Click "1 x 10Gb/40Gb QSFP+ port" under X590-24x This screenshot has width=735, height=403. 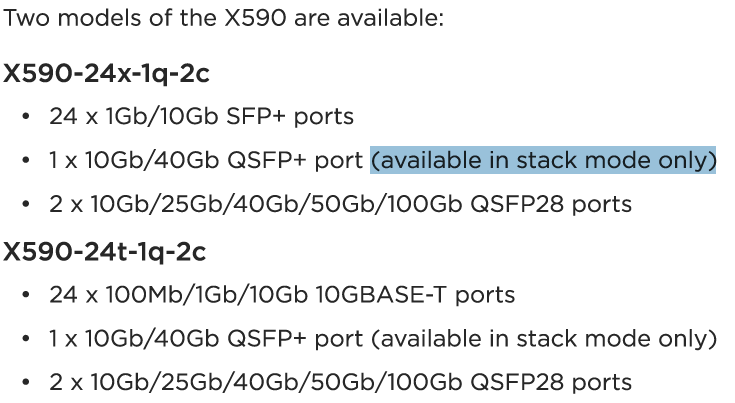pyautogui.click(x=206, y=160)
